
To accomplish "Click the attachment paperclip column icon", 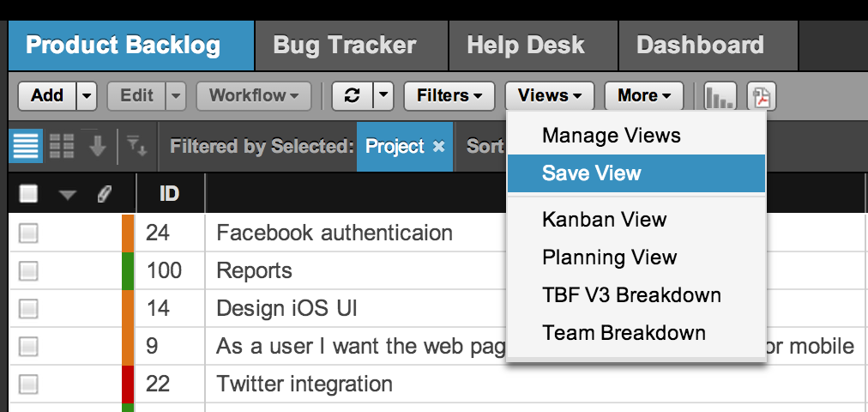I will tap(104, 194).
